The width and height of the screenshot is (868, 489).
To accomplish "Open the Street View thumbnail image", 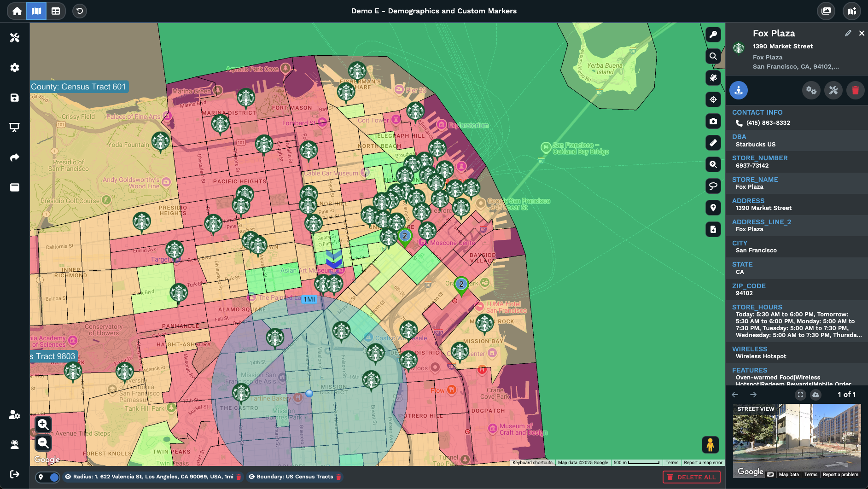I will [797, 437].
